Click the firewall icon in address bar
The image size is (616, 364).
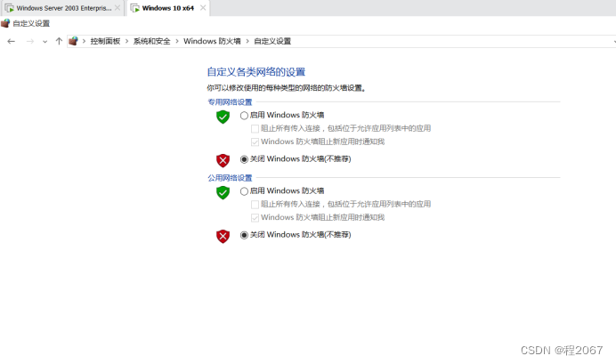[74, 41]
